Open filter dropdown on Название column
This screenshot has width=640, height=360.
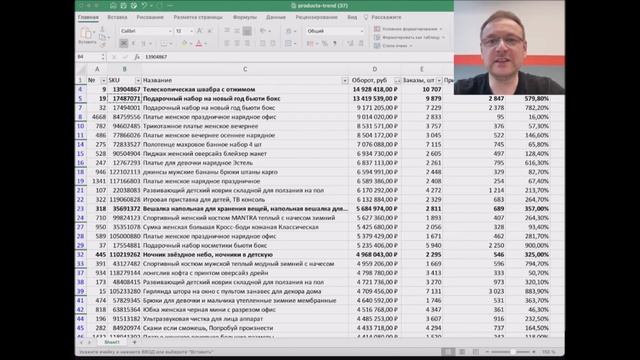click(344, 80)
